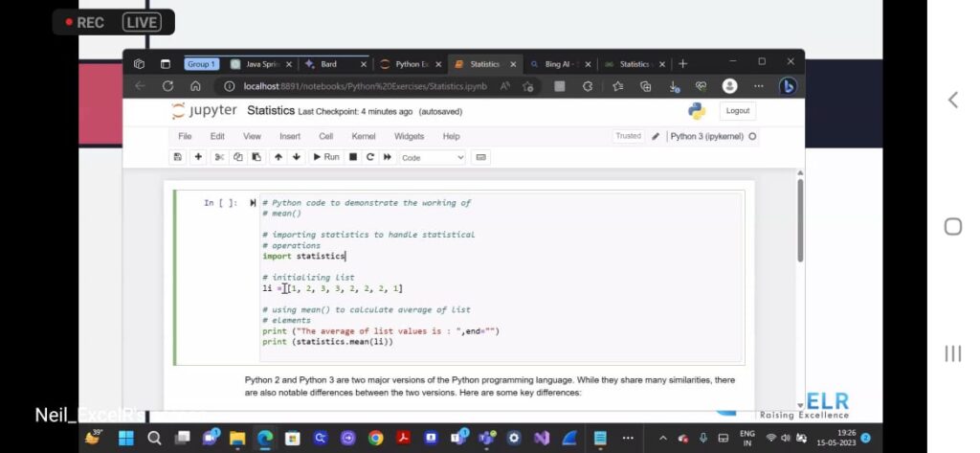
Task: Click the Logout button
Action: (x=737, y=111)
